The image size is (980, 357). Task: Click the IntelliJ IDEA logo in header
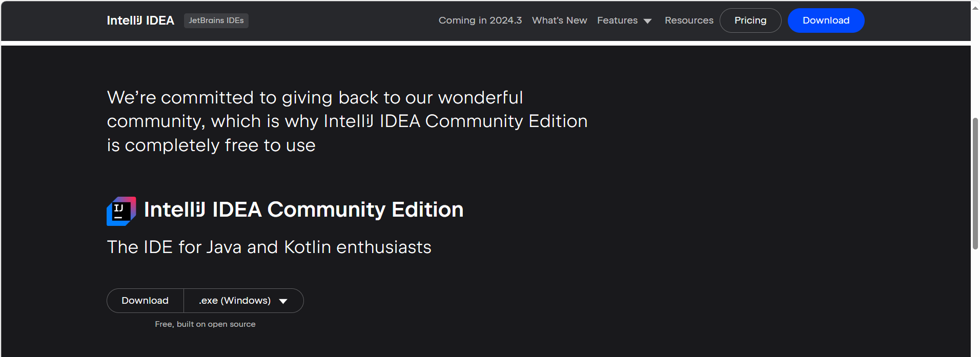click(140, 20)
